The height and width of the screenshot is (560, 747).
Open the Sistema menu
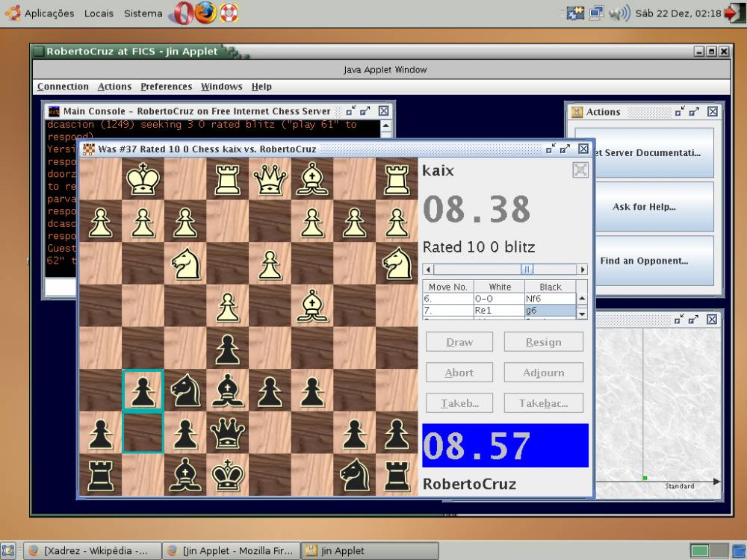coord(143,13)
